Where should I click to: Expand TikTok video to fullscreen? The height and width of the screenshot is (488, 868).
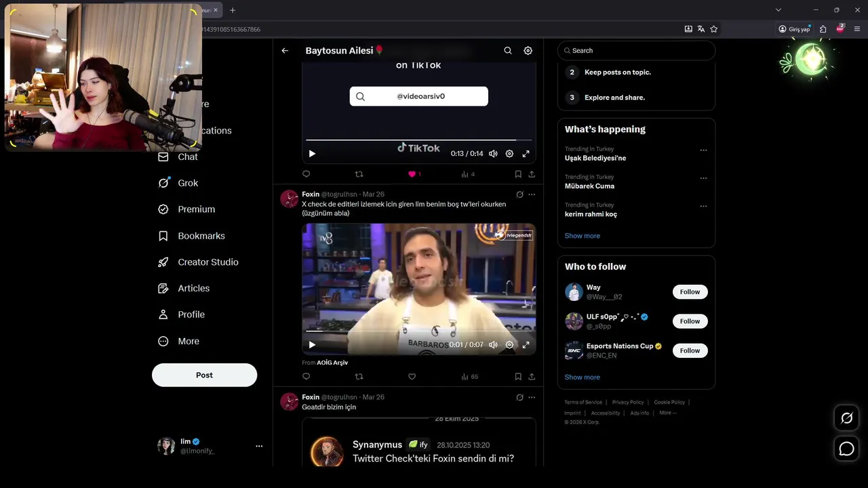tap(526, 154)
